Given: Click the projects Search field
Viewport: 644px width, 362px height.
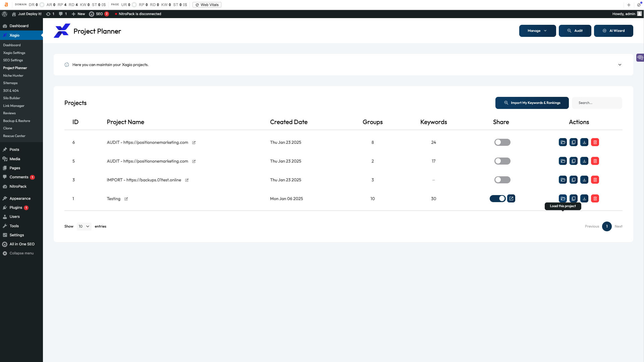Looking at the screenshot, I should point(597,103).
